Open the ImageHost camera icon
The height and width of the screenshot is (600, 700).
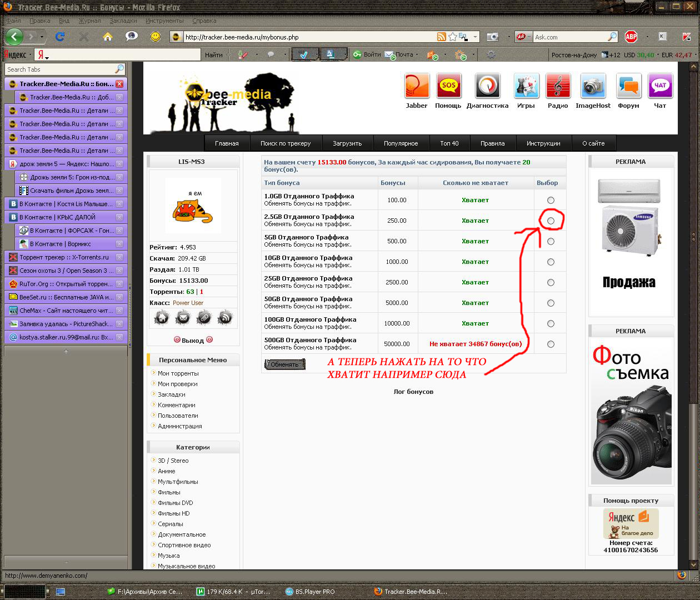point(593,87)
